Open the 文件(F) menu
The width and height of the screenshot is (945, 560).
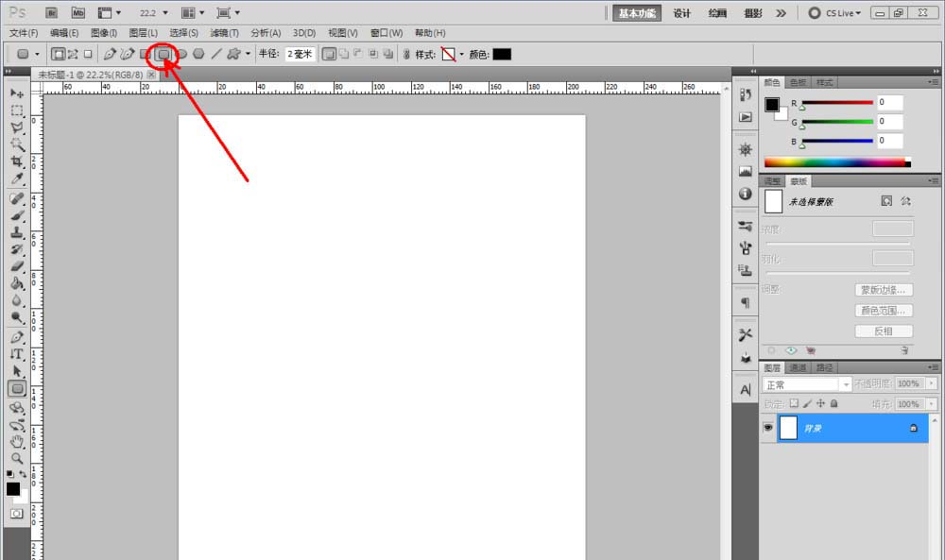point(24,32)
